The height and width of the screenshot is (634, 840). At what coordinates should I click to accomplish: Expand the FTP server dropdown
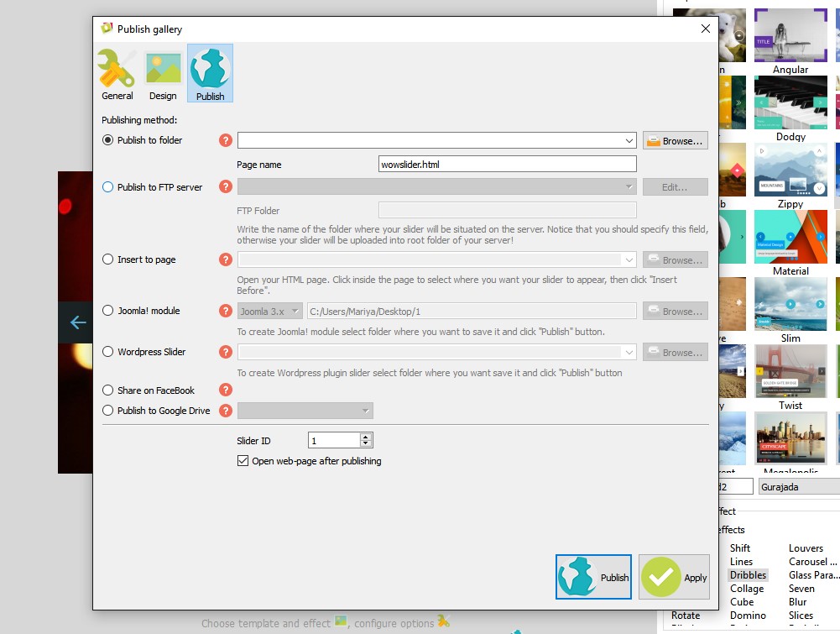click(x=629, y=187)
